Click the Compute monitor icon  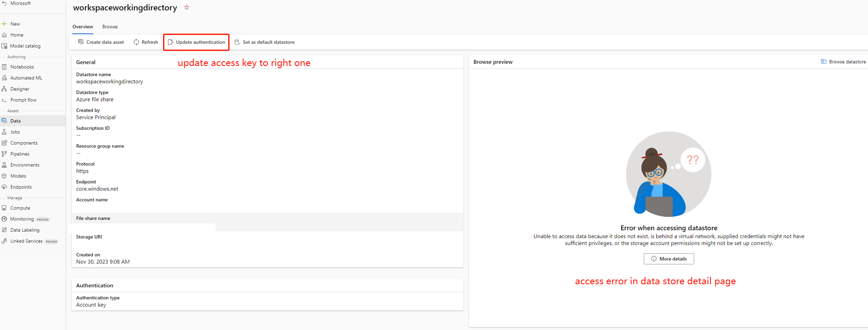[4, 208]
